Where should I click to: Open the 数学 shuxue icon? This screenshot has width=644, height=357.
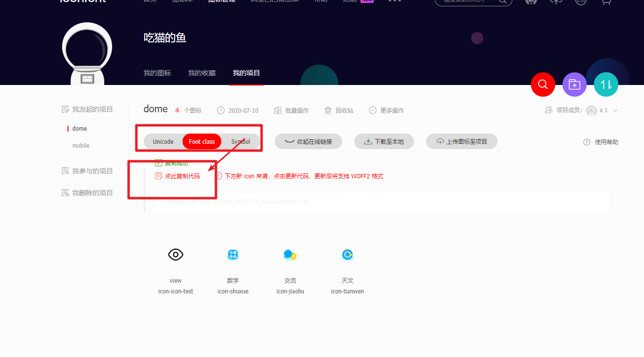point(233,255)
